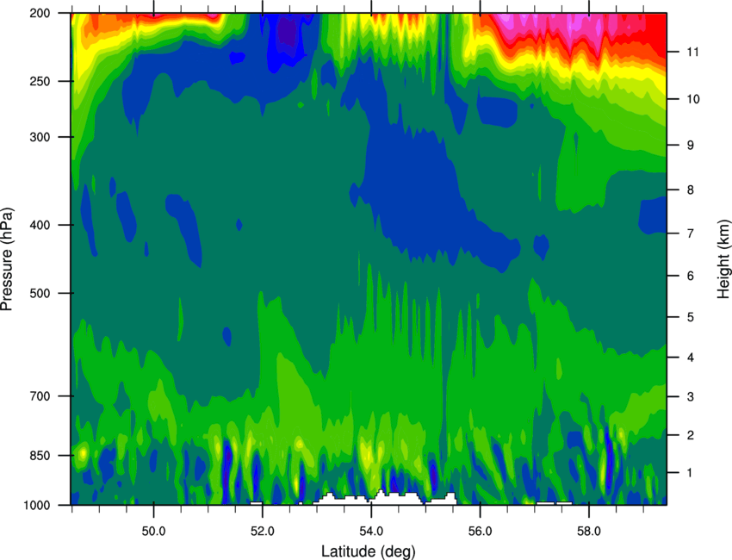Select the 1000 pressure tick label
The image size is (732, 560).
click(36, 506)
